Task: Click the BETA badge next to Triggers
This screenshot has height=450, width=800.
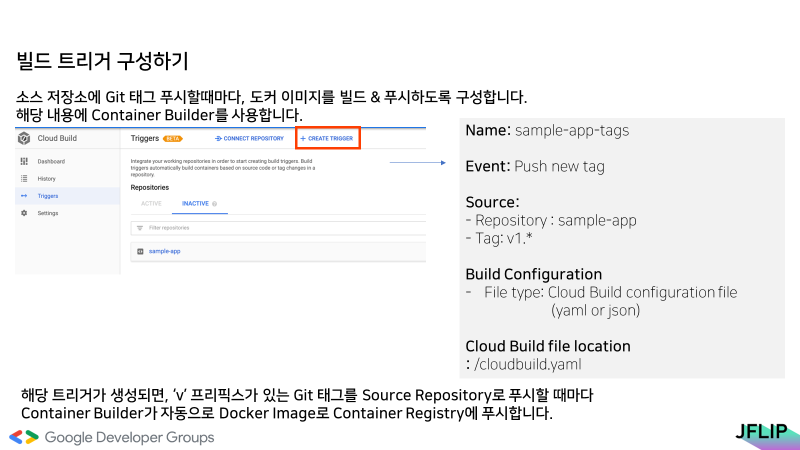Action: [172, 138]
